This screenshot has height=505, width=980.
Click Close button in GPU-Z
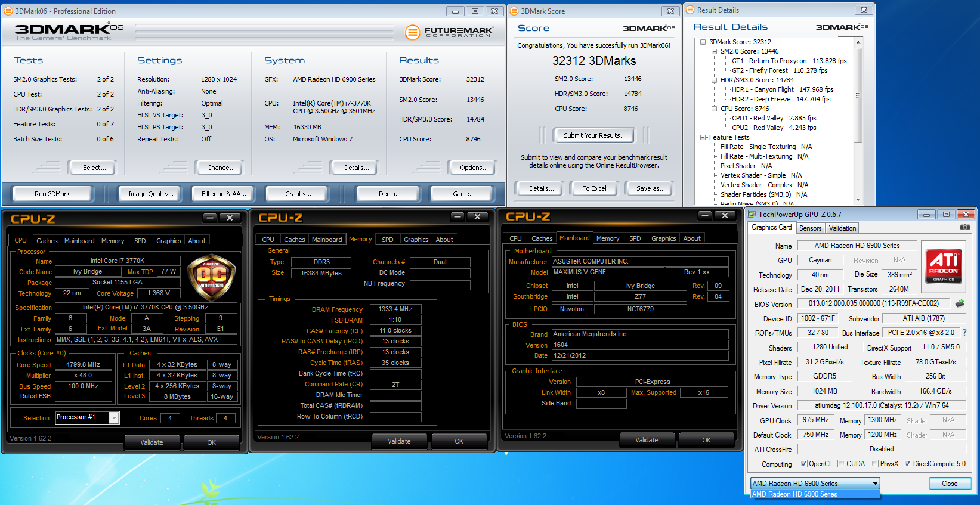[x=950, y=484]
